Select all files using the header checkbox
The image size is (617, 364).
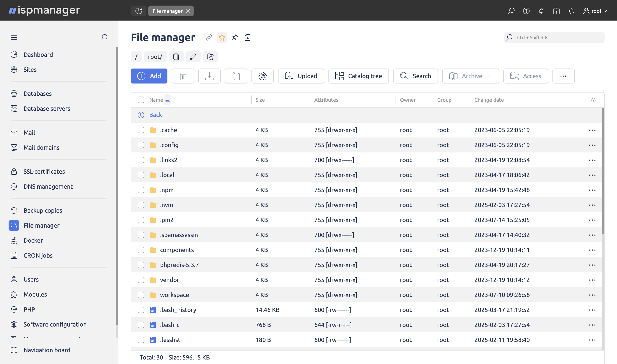[141, 100]
